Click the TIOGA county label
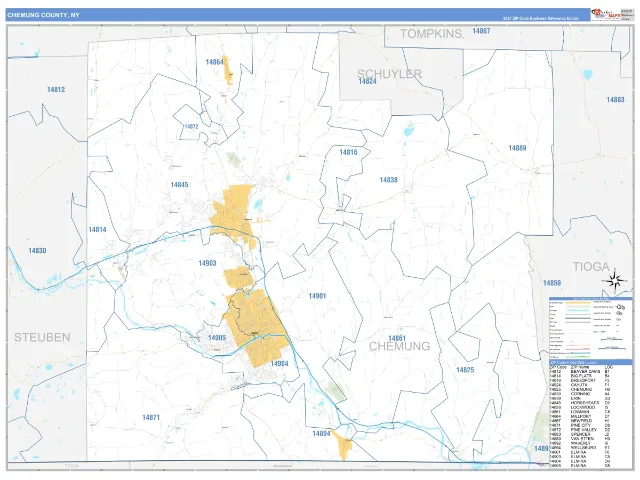The width and height of the screenshot is (640, 480). click(591, 267)
